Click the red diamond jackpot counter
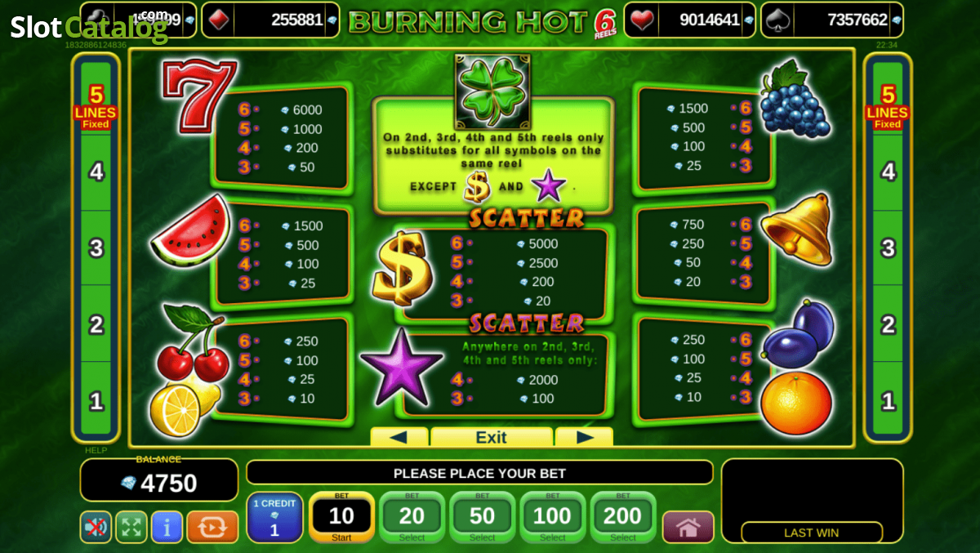This screenshot has width=980, height=553. click(270, 20)
